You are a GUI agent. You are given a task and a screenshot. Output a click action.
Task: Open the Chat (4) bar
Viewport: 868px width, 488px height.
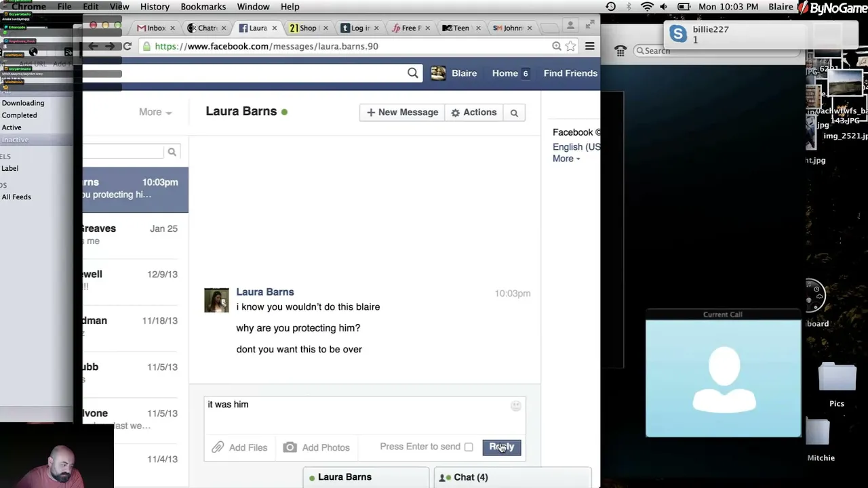coord(512,478)
